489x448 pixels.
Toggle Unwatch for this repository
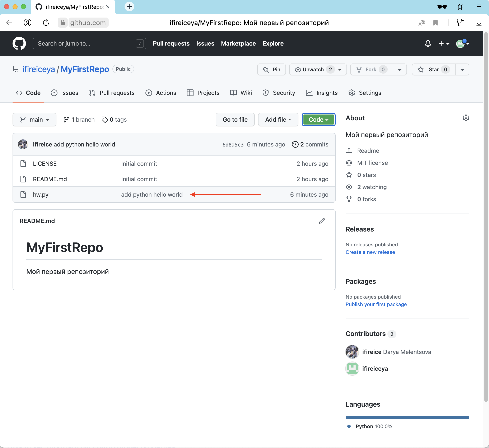[313, 70]
